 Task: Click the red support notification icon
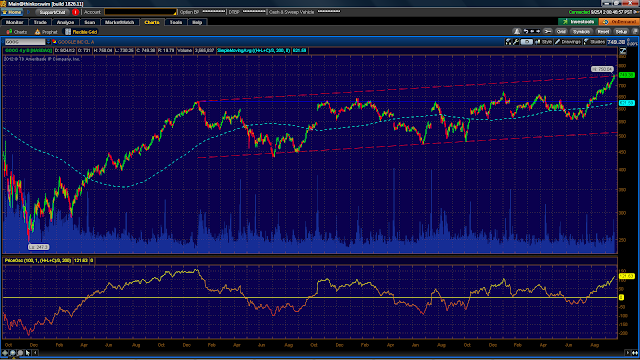click(75, 12)
